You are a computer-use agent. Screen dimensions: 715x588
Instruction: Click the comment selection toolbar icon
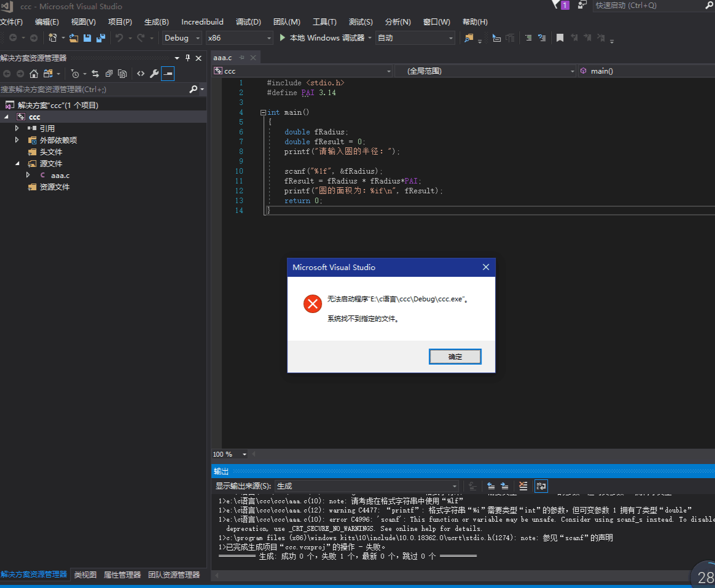pyautogui.click(x=528, y=38)
